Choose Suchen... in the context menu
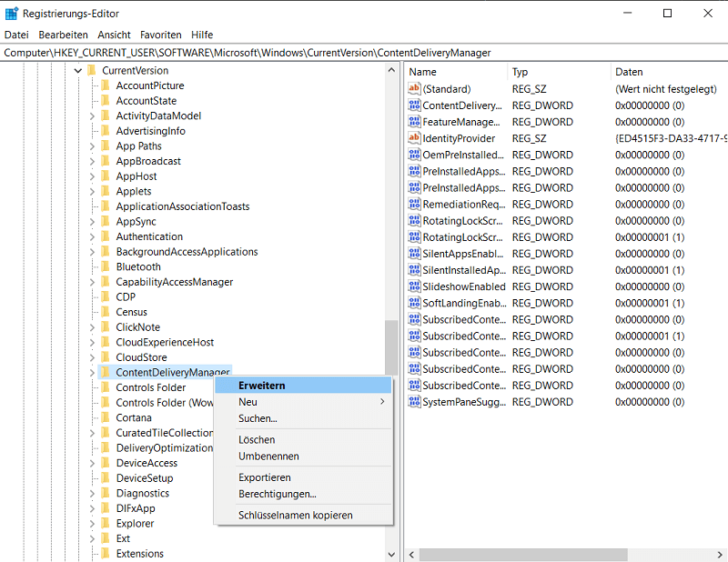Viewport: 728px width, 562px height. coord(303,418)
